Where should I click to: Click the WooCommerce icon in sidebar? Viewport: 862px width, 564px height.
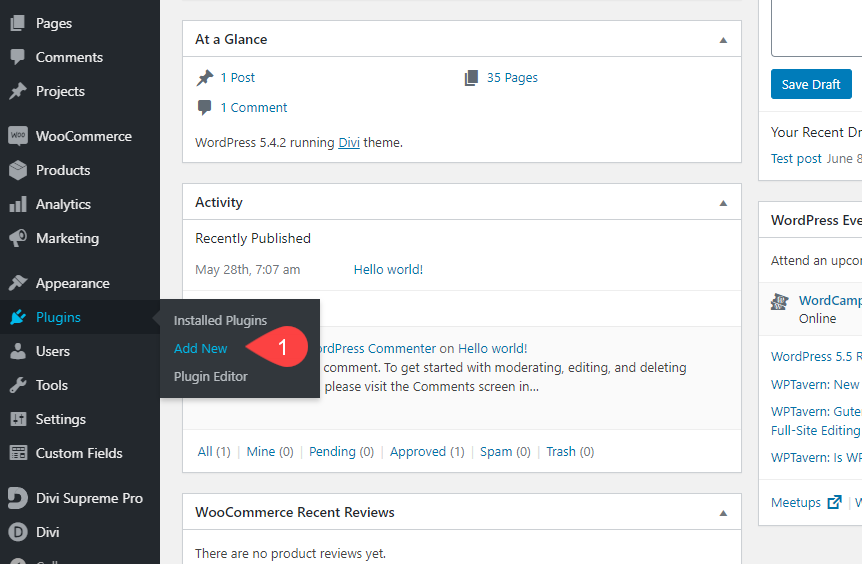point(17,136)
